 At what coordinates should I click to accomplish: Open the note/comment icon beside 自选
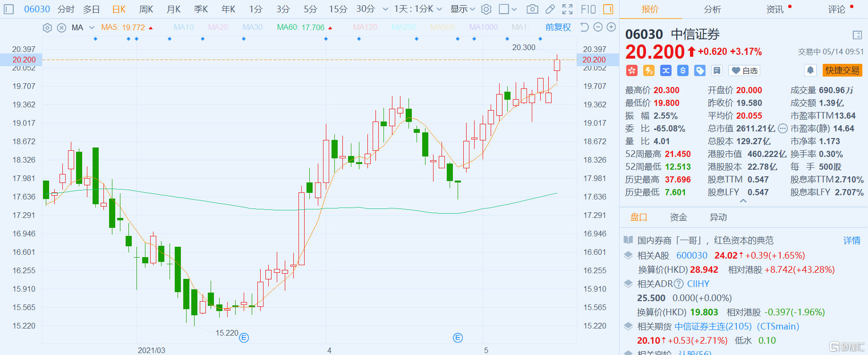click(717, 70)
